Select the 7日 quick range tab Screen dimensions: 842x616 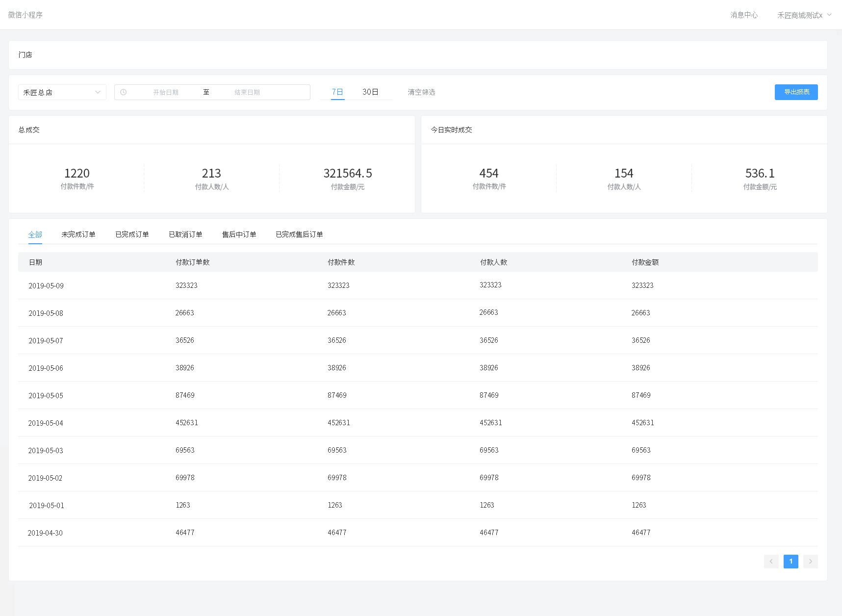[337, 92]
